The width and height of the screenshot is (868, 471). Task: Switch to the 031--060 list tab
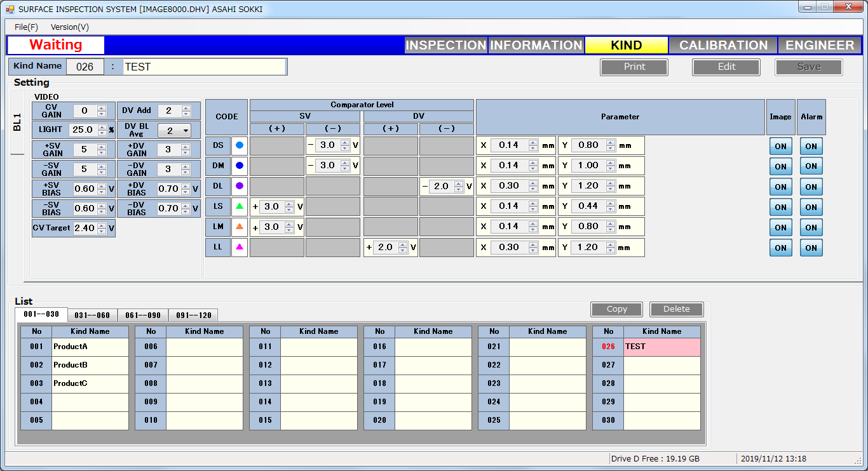click(x=92, y=315)
